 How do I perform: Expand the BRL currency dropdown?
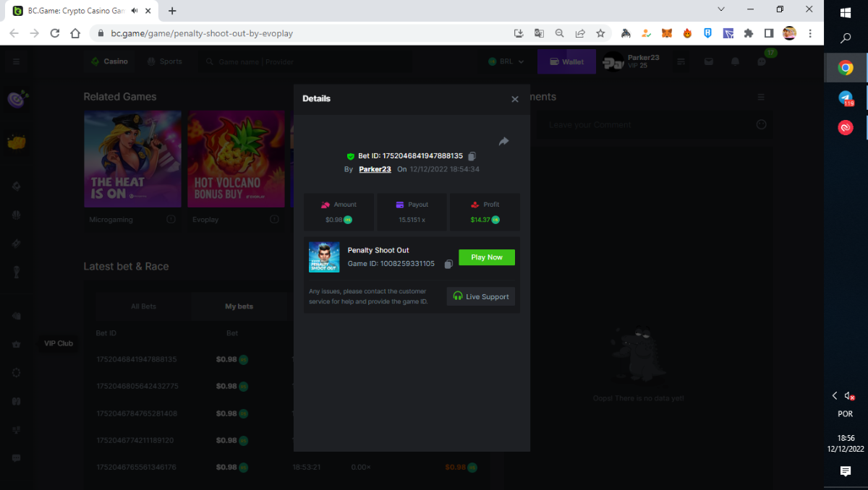point(506,62)
